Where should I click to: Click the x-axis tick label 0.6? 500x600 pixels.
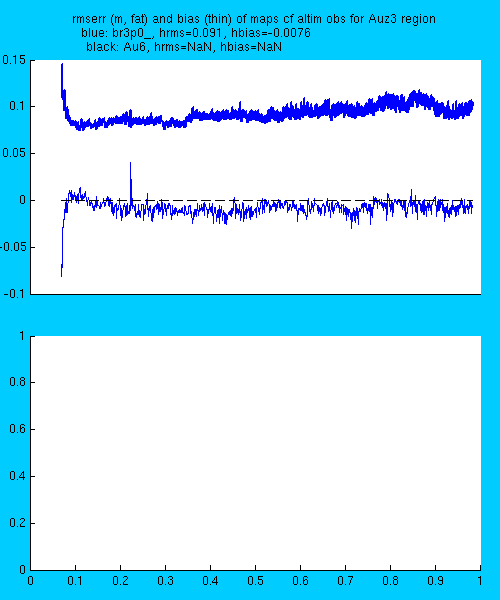(300, 581)
